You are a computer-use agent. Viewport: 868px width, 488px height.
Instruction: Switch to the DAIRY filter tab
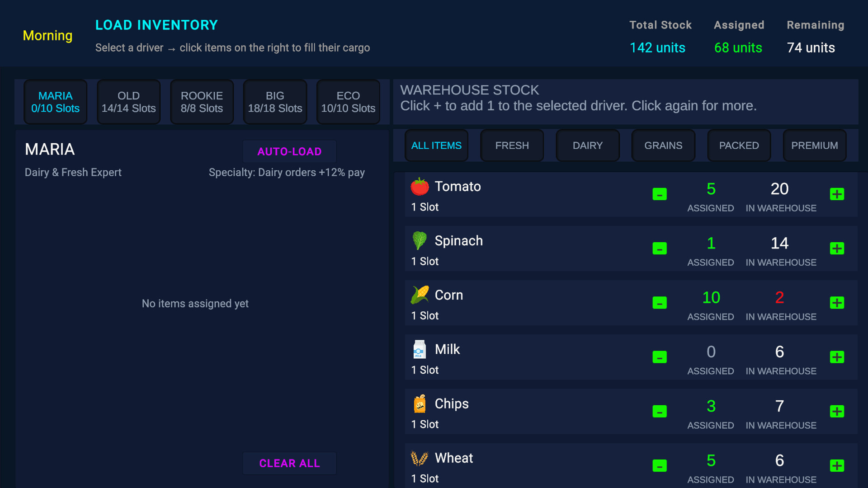coord(588,145)
